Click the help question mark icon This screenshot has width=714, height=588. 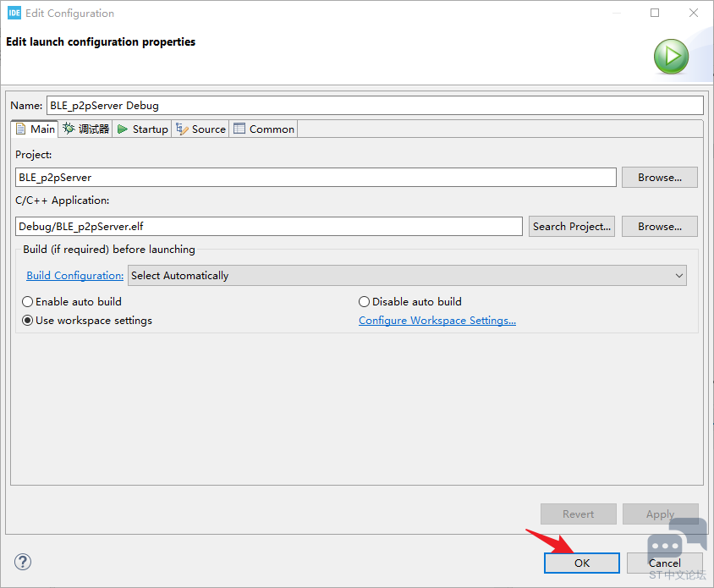(x=23, y=562)
